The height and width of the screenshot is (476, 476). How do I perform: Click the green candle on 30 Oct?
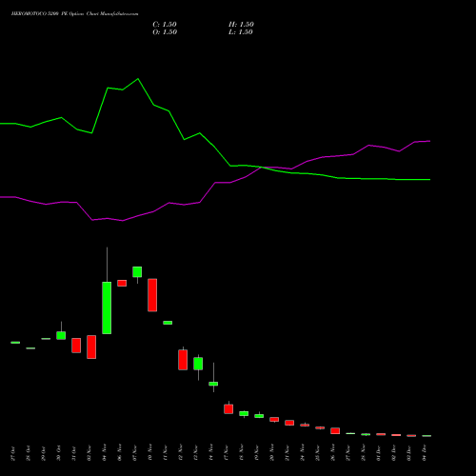coord(61,335)
